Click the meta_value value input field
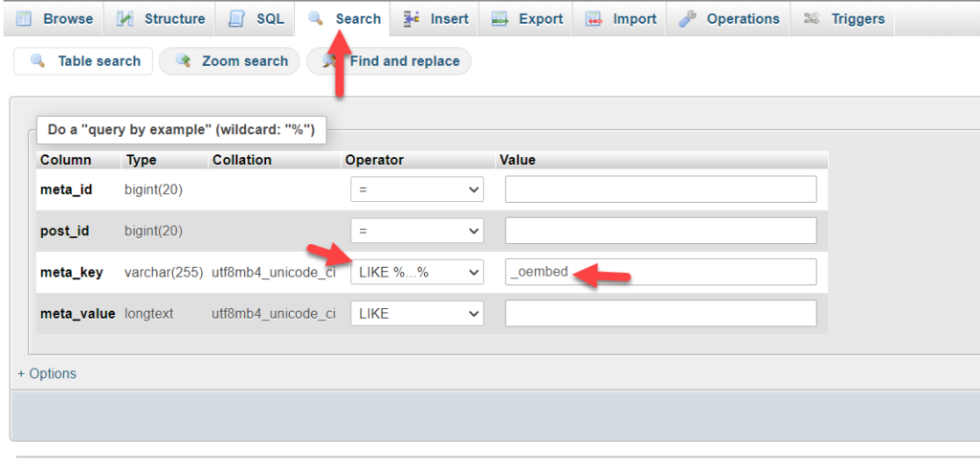This screenshot has width=980, height=467. (660, 313)
